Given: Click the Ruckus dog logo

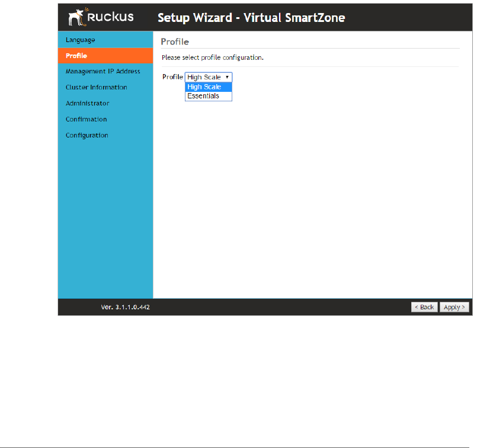Looking at the screenshot, I should (101, 17).
